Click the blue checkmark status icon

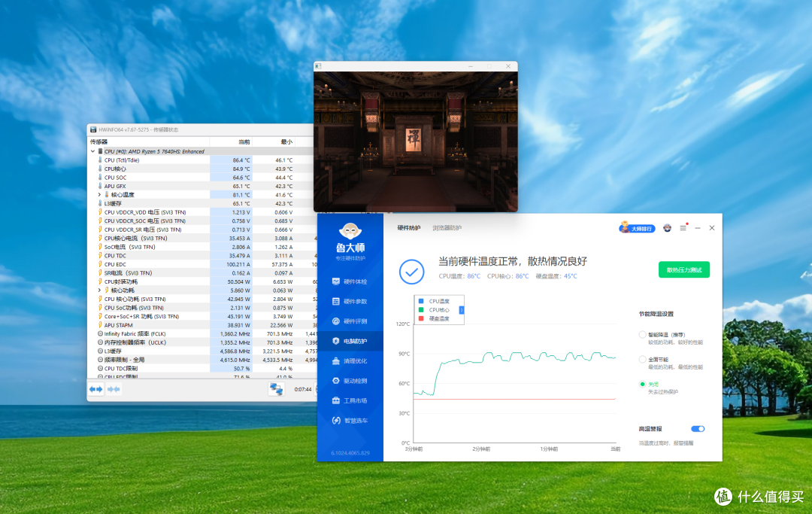[412, 272]
